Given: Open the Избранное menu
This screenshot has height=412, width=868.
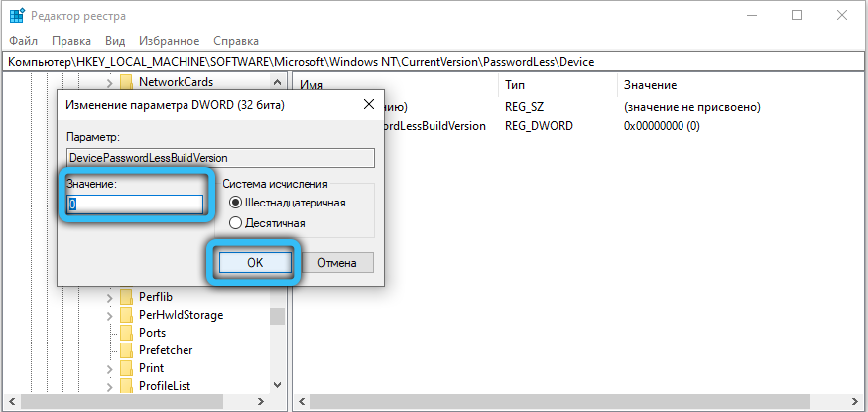Looking at the screenshot, I should (x=171, y=42).
